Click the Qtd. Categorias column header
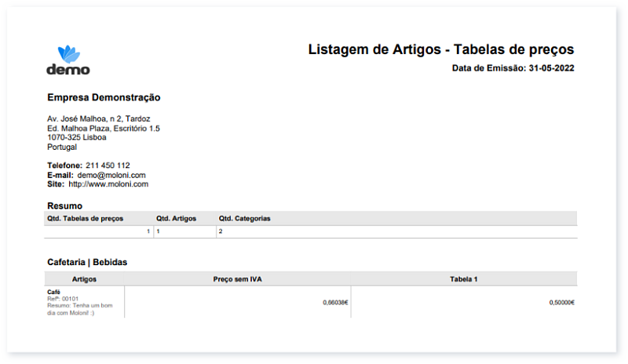This screenshot has width=628, height=364. [244, 219]
